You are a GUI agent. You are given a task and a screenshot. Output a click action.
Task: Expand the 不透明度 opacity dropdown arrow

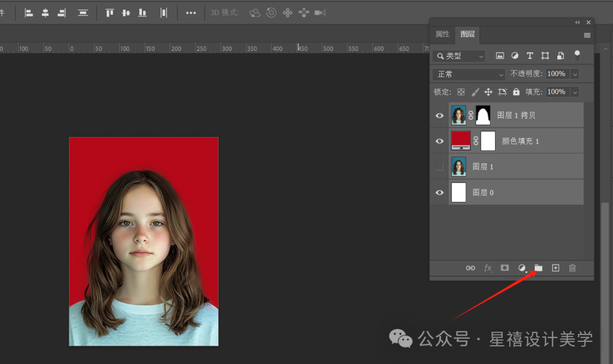(x=574, y=74)
